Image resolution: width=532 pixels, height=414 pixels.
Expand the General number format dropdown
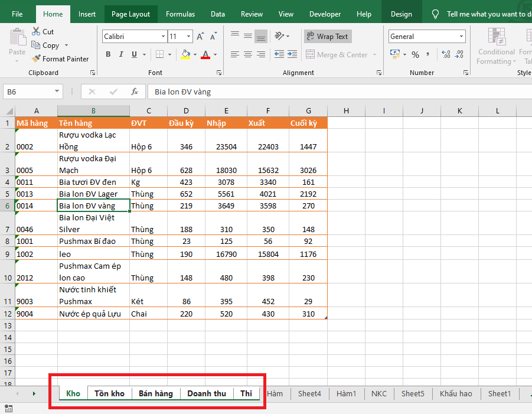[x=462, y=37]
